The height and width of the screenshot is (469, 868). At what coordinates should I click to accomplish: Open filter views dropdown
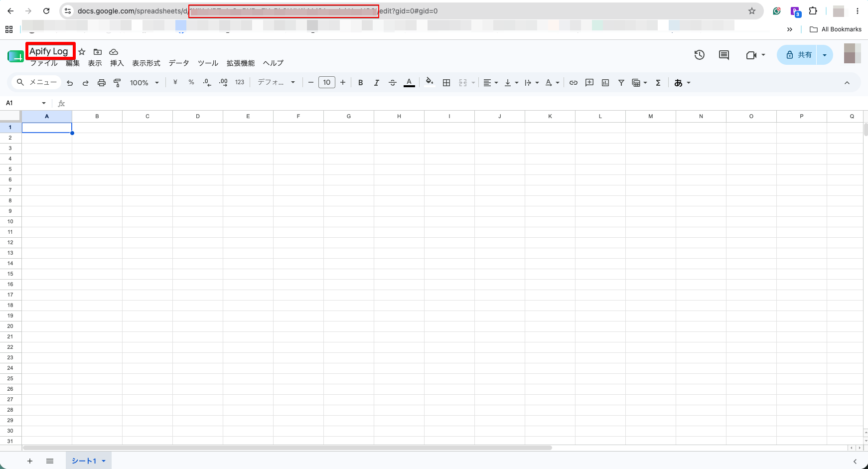[x=640, y=83]
